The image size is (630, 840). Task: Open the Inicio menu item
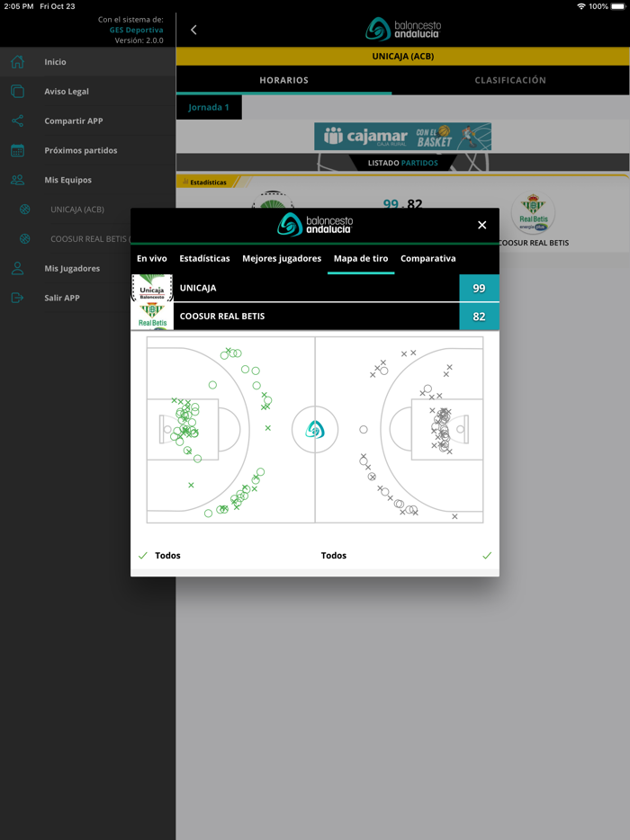click(88, 62)
